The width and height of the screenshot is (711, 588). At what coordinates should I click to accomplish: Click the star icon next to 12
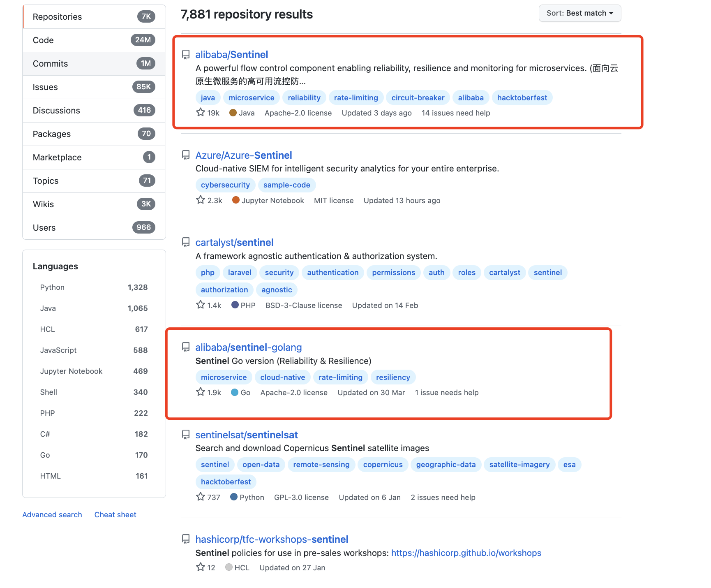(x=200, y=567)
